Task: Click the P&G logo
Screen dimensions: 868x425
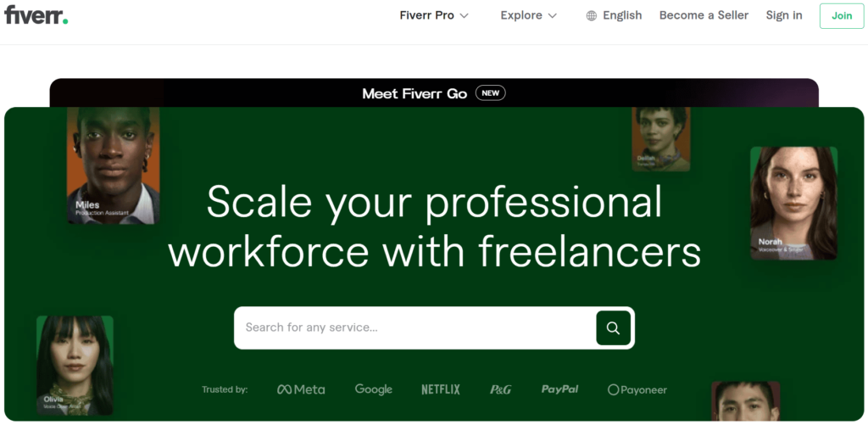Action: point(500,389)
